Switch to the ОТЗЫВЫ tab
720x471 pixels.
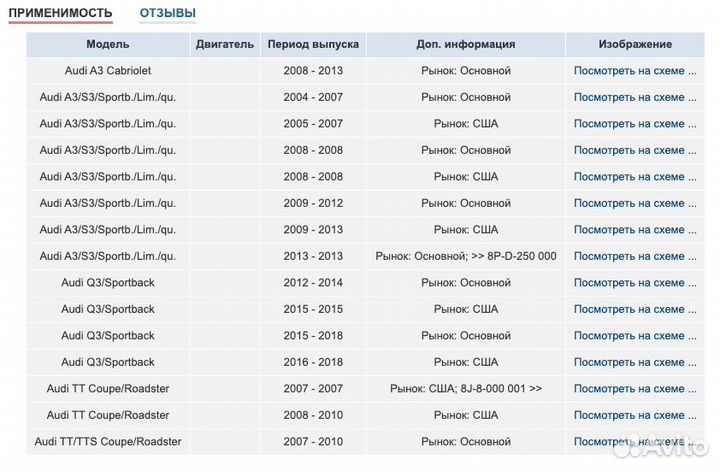[167, 13]
